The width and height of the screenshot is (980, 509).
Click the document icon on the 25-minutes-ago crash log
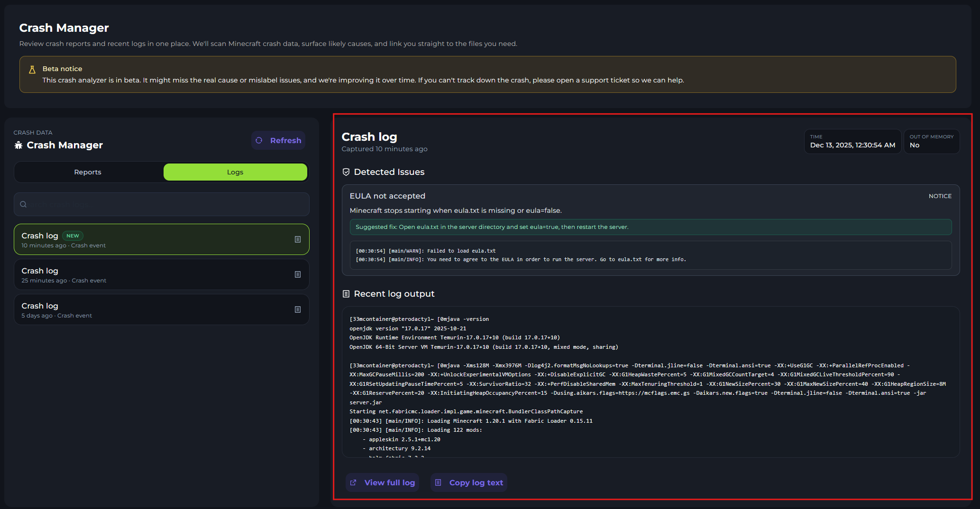(298, 274)
